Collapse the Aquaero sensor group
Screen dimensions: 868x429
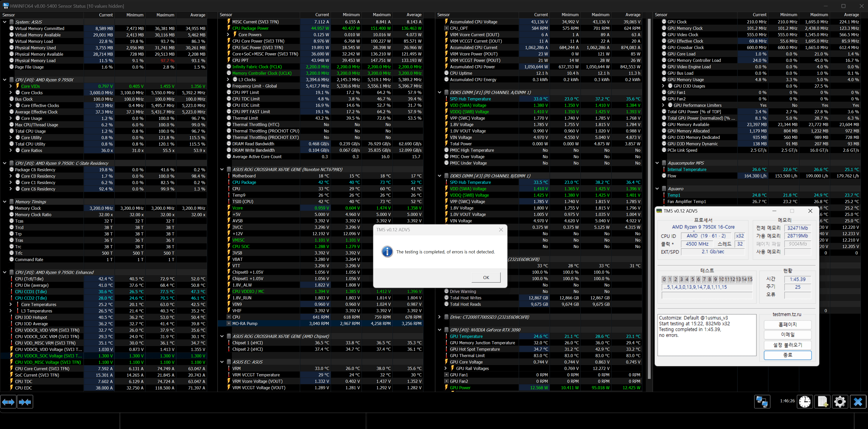pos(657,189)
